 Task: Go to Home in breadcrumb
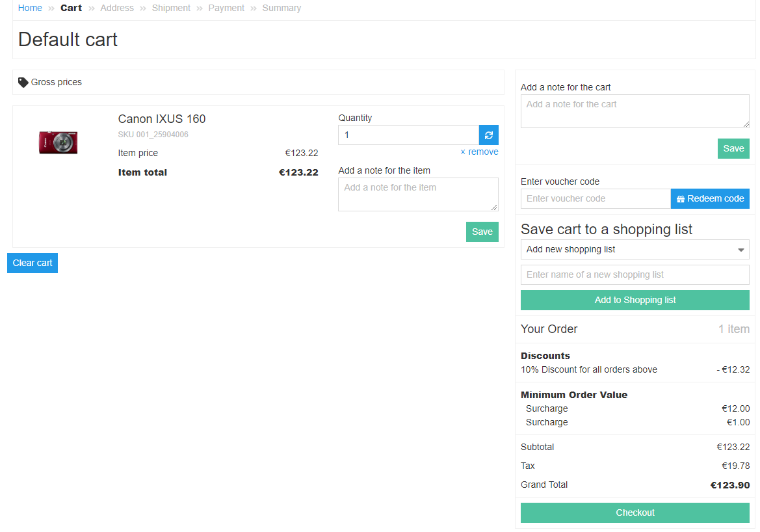(x=30, y=8)
